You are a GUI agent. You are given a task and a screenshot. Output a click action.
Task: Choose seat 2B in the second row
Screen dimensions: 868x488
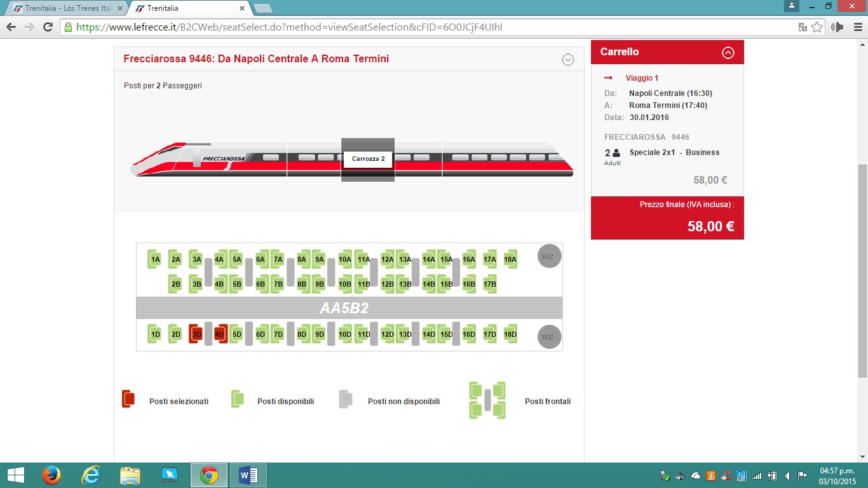[176, 284]
